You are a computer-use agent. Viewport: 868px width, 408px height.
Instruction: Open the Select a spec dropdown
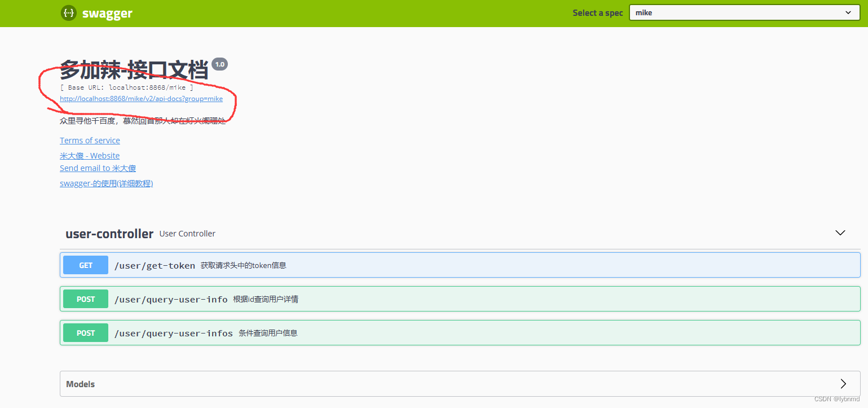tap(745, 12)
